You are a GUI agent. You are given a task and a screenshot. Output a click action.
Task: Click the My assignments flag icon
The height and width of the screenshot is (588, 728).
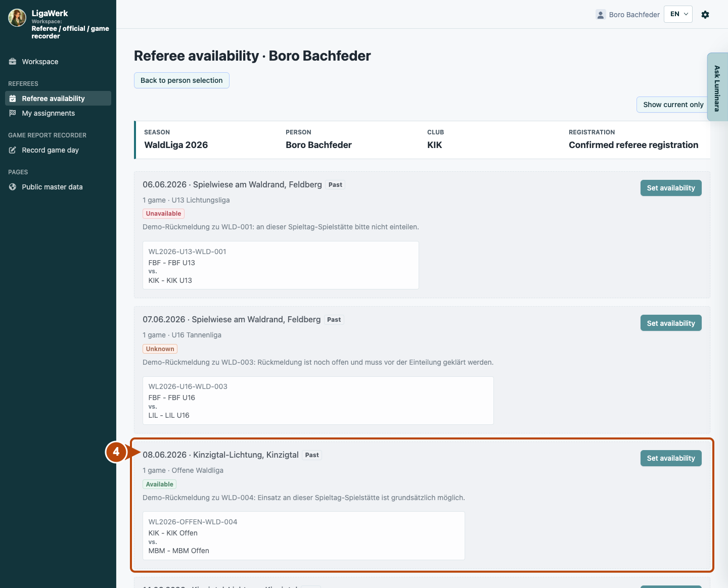point(13,113)
